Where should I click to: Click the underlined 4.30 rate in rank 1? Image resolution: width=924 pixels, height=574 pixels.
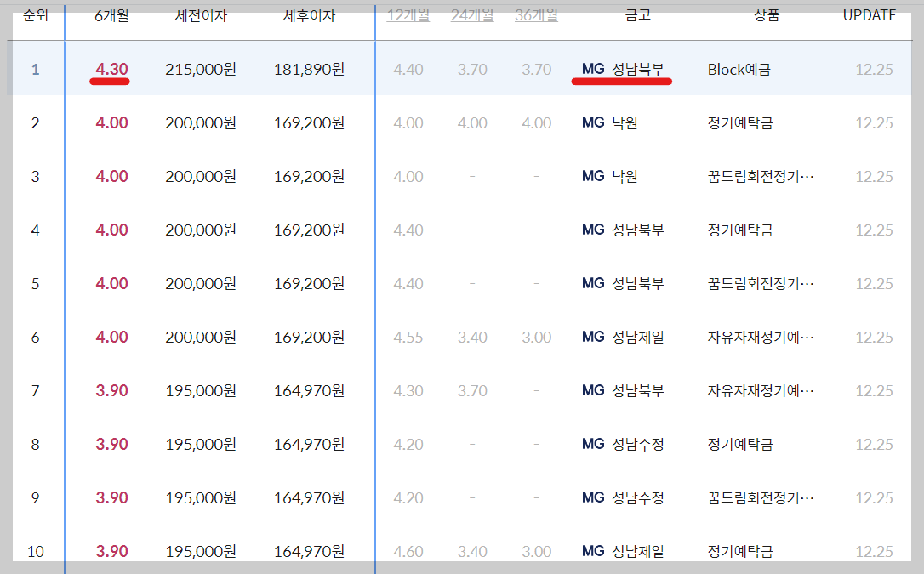coord(111,70)
